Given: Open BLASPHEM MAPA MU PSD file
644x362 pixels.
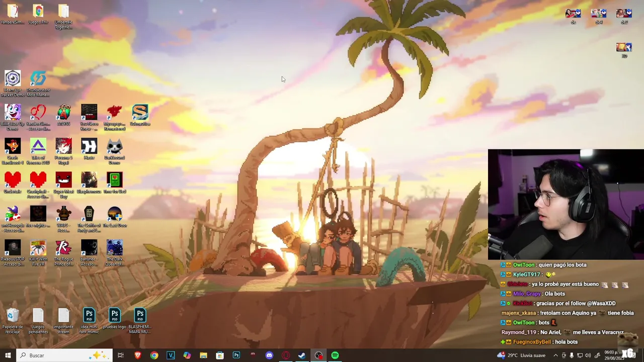Looking at the screenshot, I should point(140,321).
